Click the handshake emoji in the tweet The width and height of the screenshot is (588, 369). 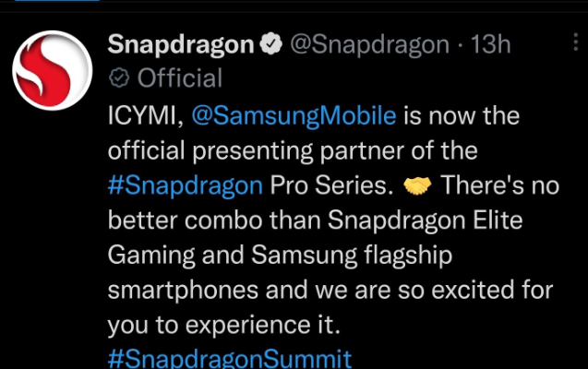(x=419, y=185)
